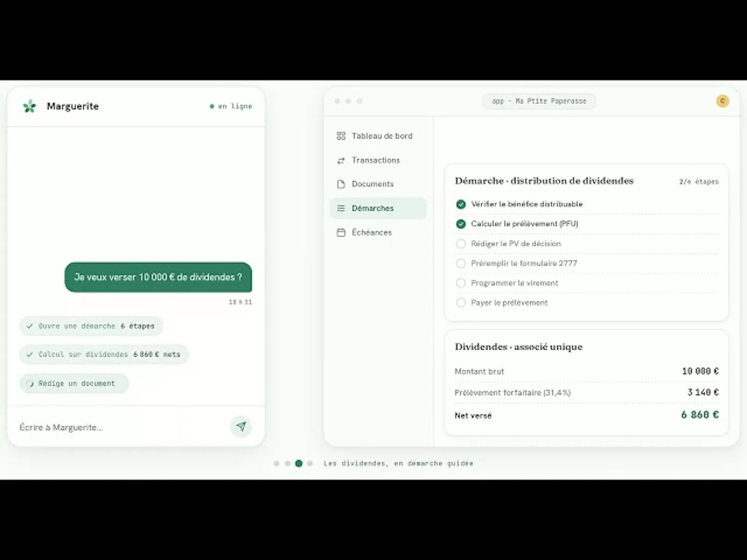Image resolution: width=747 pixels, height=560 pixels.
Task: Click Dividendes associé unique heading
Action: point(519,347)
